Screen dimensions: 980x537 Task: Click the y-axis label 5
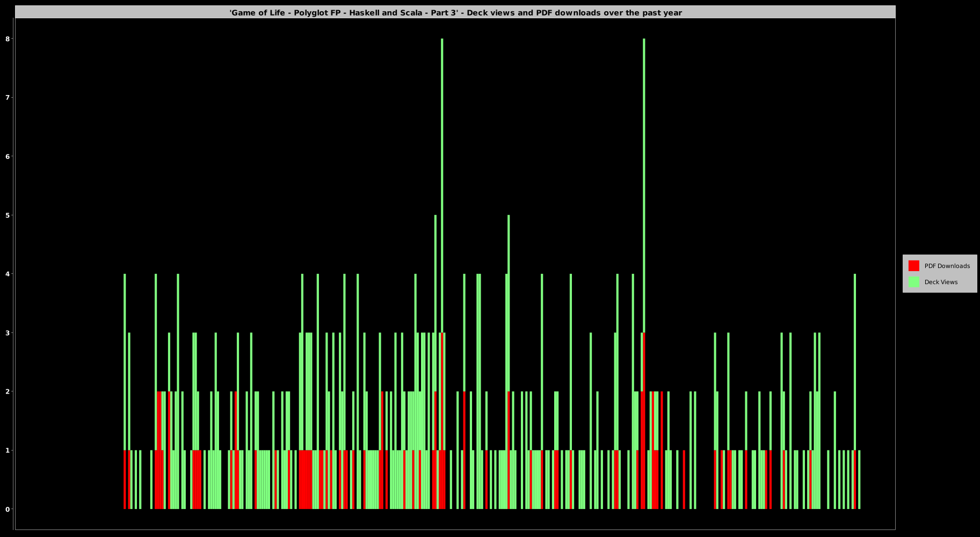[8, 215]
